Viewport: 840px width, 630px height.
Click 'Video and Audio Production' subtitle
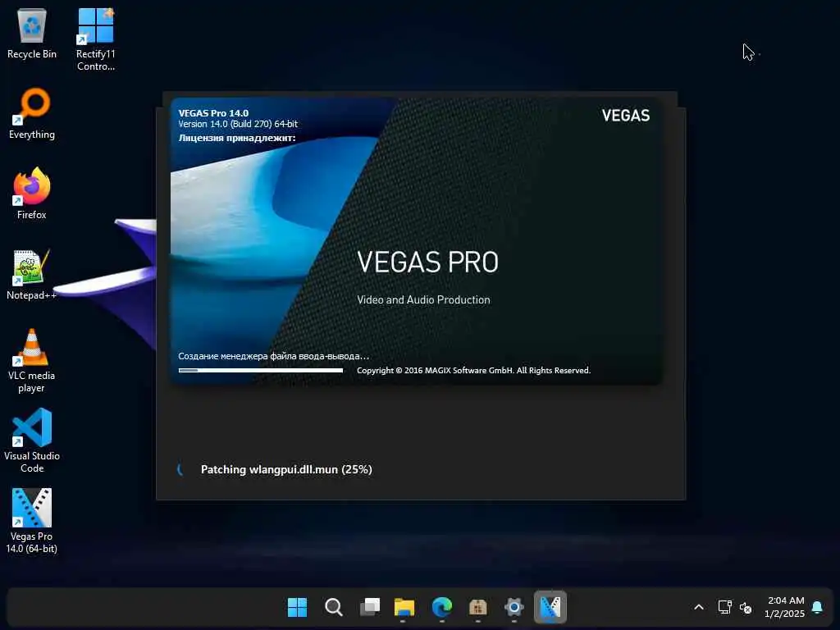(x=423, y=299)
